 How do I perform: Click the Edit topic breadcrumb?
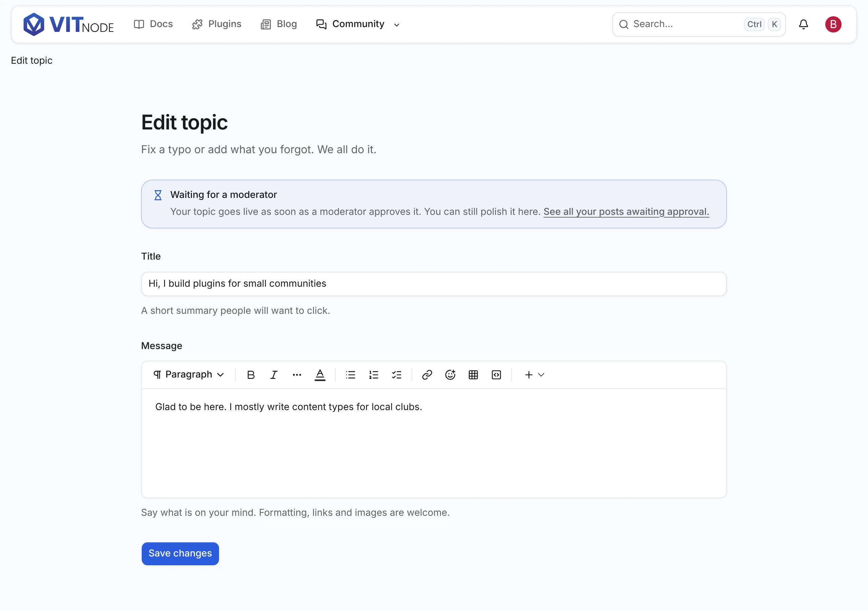pos(32,60)
